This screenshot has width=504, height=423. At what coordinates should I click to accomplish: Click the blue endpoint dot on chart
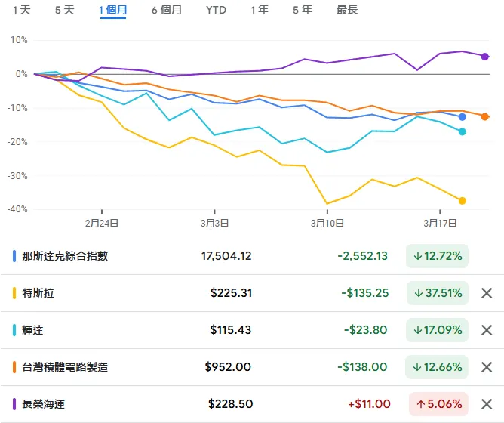[463, 117]
